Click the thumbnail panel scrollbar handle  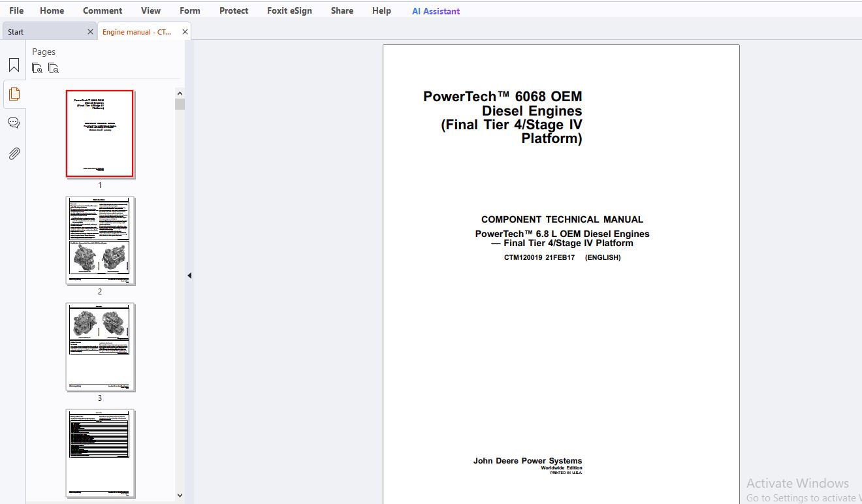tap(180, 104)
